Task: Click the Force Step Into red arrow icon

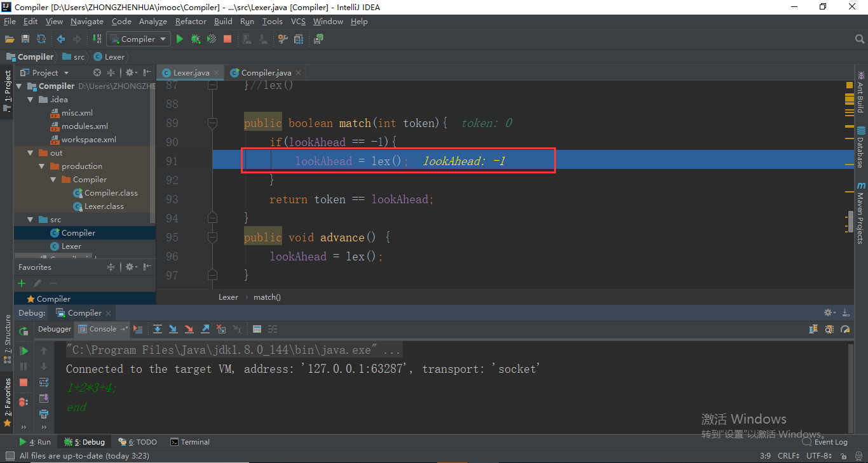Action: pyautogui.click(x=189, y=329)
